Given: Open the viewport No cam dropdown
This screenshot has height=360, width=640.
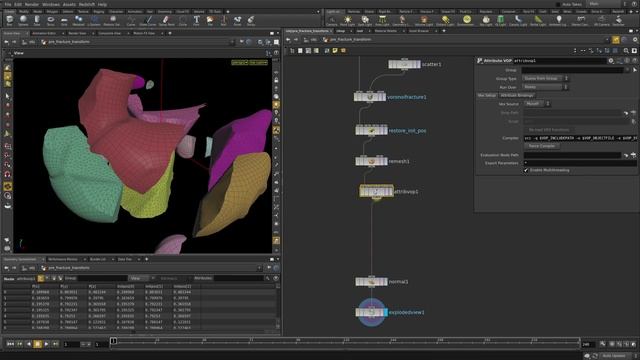Looking at the screenshot, I should click(x=258, y=62).
